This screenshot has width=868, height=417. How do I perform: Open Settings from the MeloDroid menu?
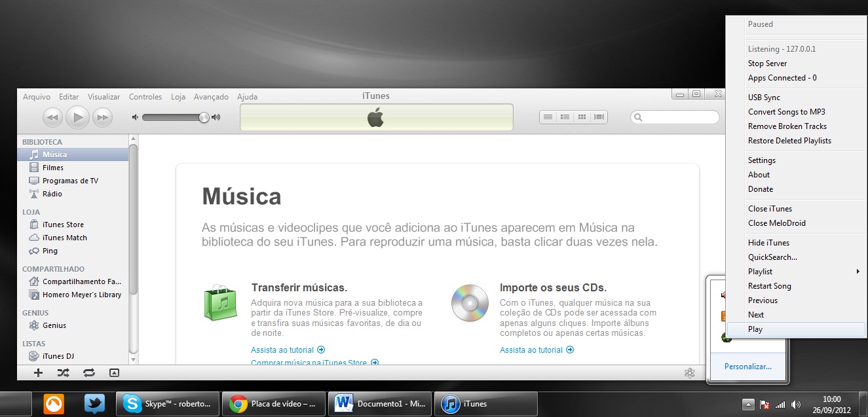pyautogui.click(x=761, y=160)
